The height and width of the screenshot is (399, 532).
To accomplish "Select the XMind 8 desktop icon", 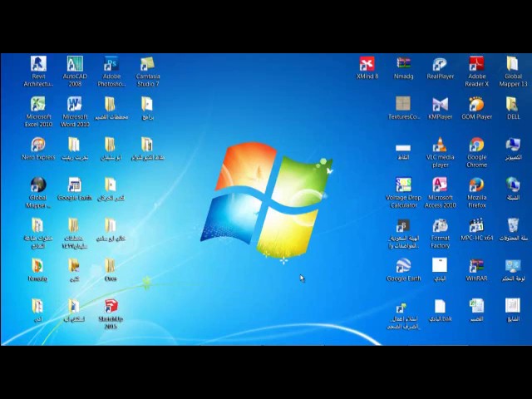I will point(367,67).
